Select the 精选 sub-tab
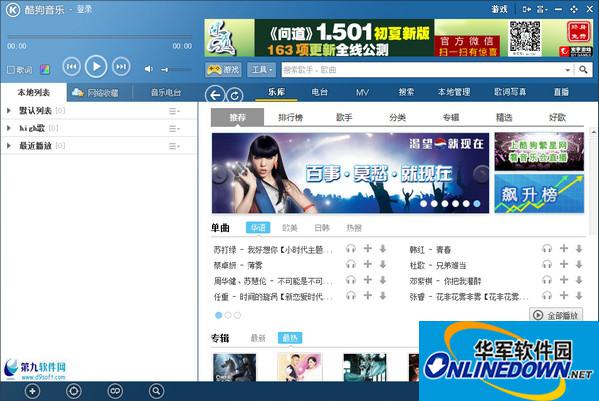599x401 pixels. coord(504,118)
